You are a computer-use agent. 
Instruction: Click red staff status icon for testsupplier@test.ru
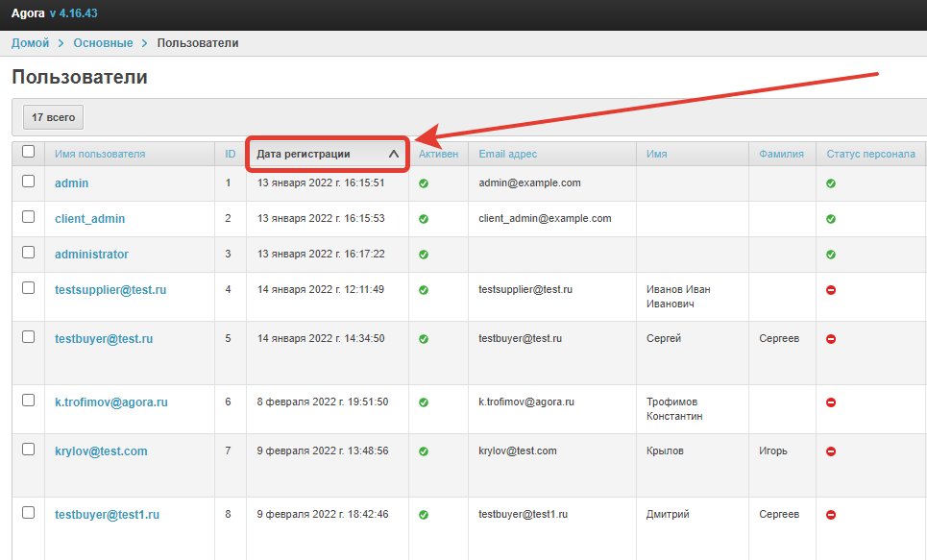click(x=831, y=290)
